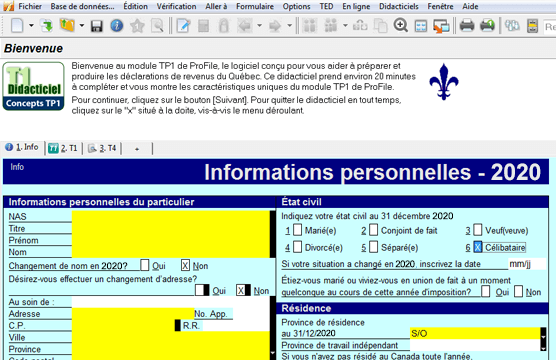
Task: Click the NAS input field
Action: click(x=171, y=216)
